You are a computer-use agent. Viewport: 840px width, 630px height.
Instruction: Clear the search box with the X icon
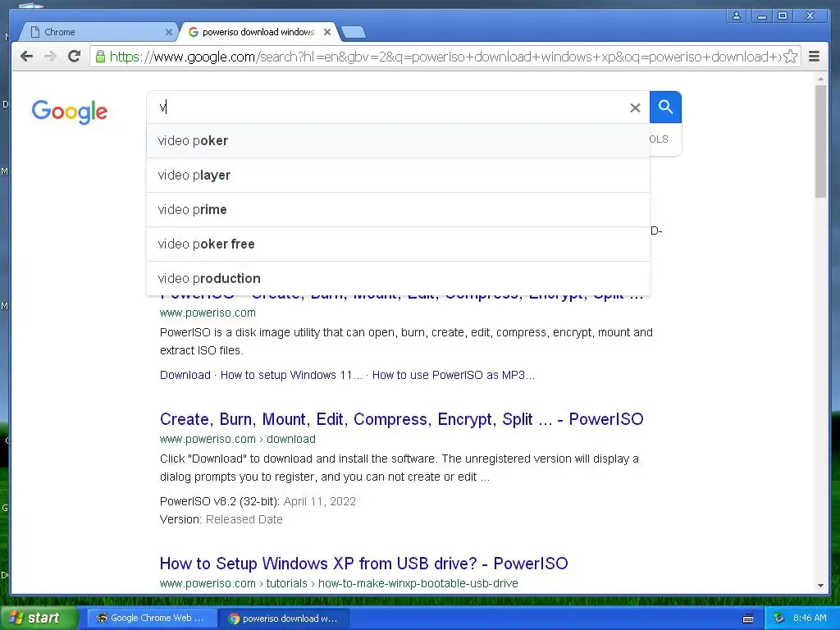(x=635, y=107)
